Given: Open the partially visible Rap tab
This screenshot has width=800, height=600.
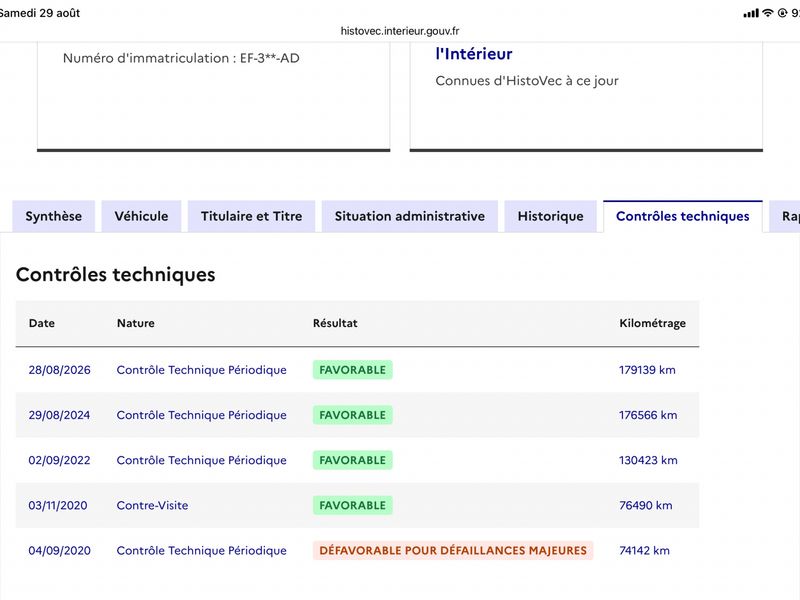Looking at the screenshot, I should pos(786,216).
